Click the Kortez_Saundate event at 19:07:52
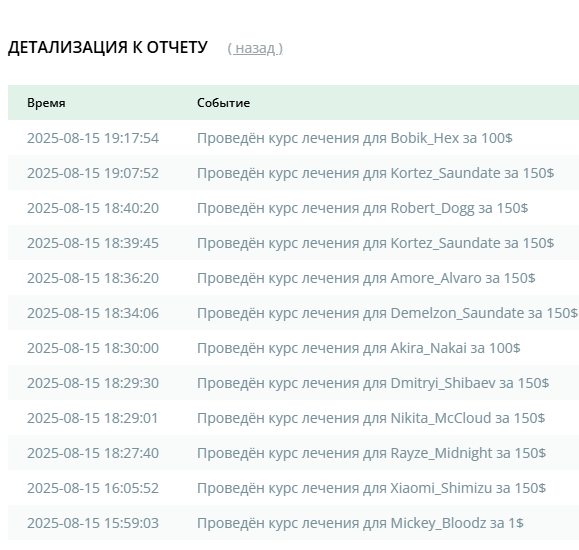Screen dimensions: 579x550 [x=376, y=173]
